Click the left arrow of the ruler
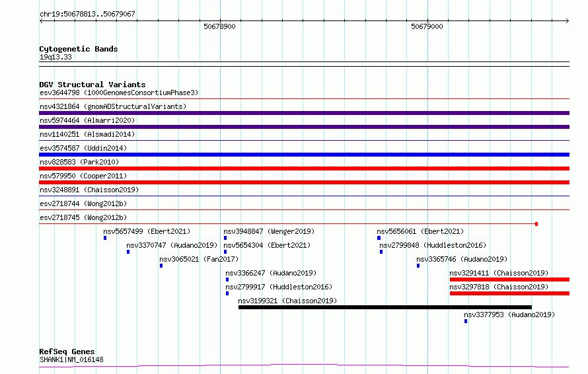 pyautogui.click(x=41, y=21)
